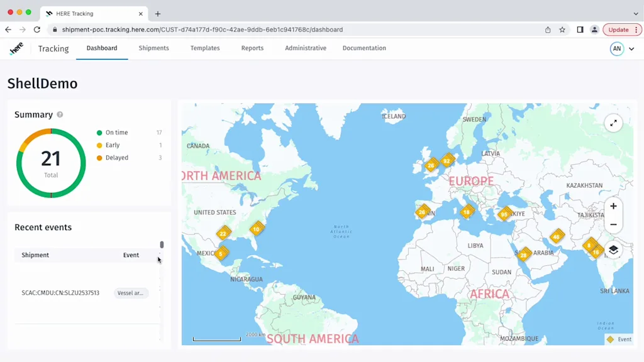
Task: Zoom out of the map
Action: tap(613, 224)
